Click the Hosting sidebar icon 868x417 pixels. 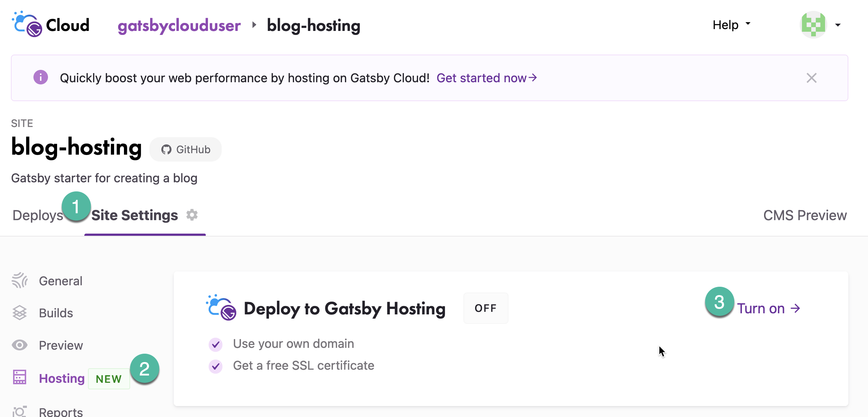coord(20,377)
